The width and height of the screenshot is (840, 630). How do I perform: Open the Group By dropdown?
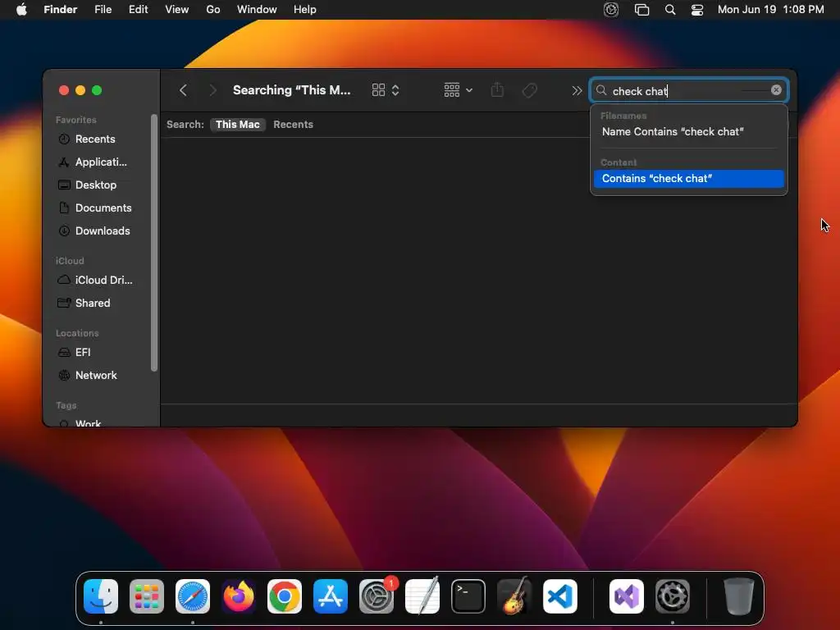click(x=458, y=90)
